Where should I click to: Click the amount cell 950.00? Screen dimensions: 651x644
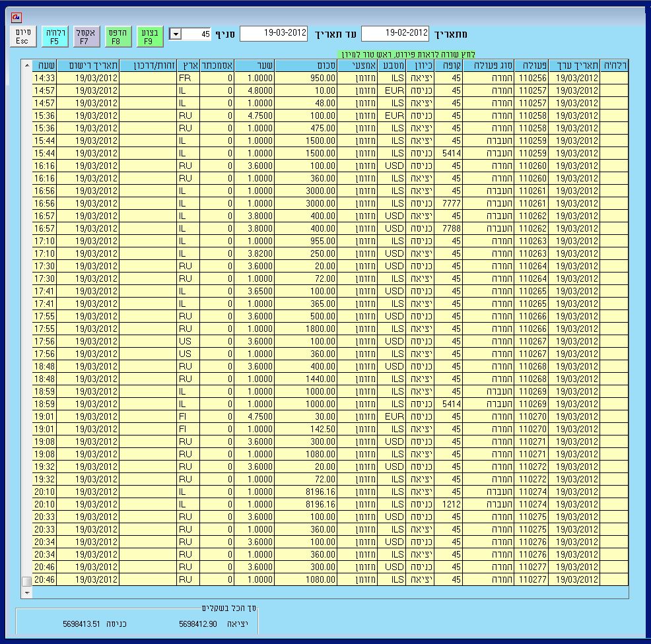(x=306, y=78)
